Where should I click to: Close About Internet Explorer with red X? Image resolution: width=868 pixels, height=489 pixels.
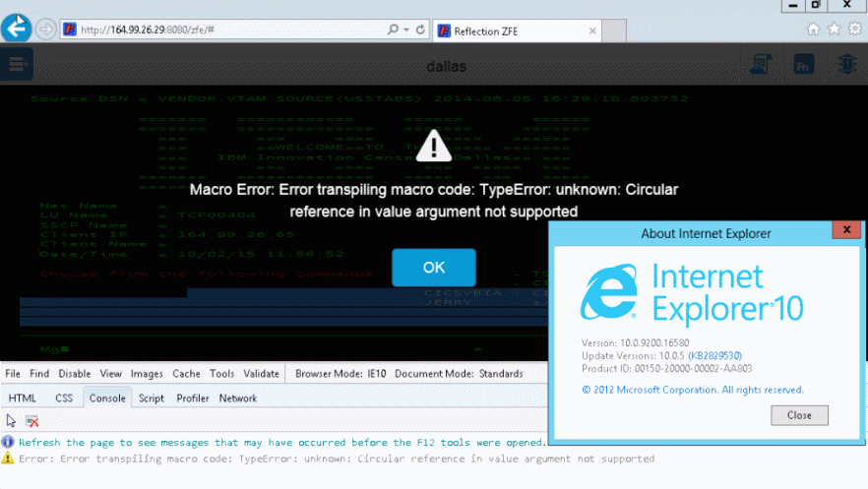(846, 230)
